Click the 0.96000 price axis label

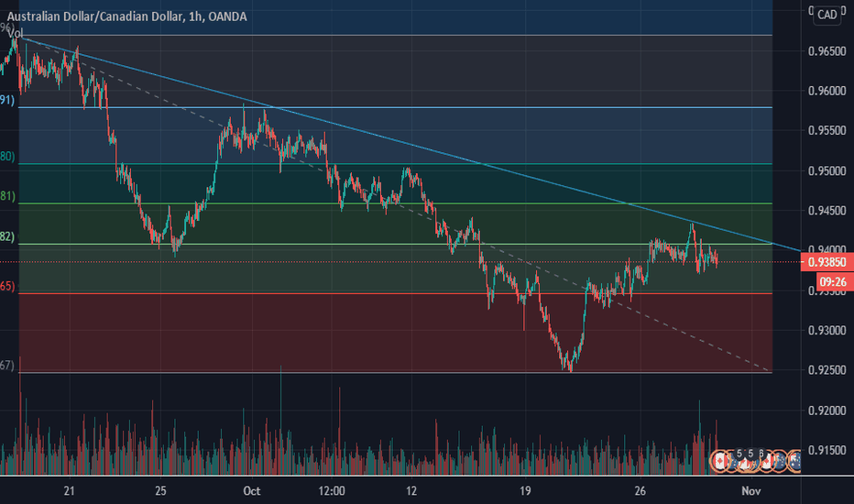click(x=827, y=91)
